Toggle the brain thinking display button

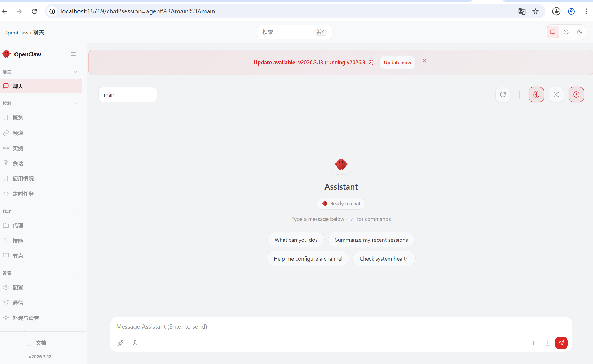(x=536, y=94)
